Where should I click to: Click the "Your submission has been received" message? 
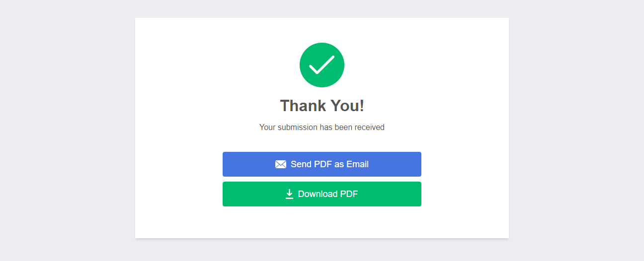tap(322, 128)
